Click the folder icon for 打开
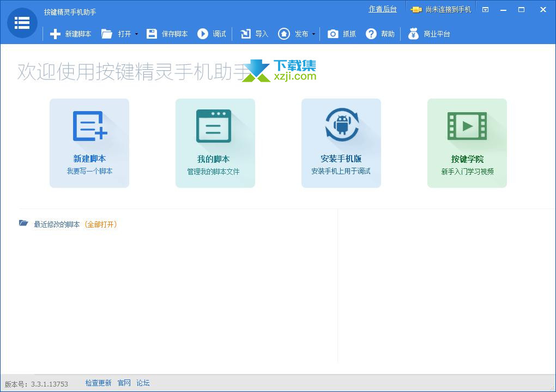The width and height of the screenshot is (556, 392). tap(107, 34)
